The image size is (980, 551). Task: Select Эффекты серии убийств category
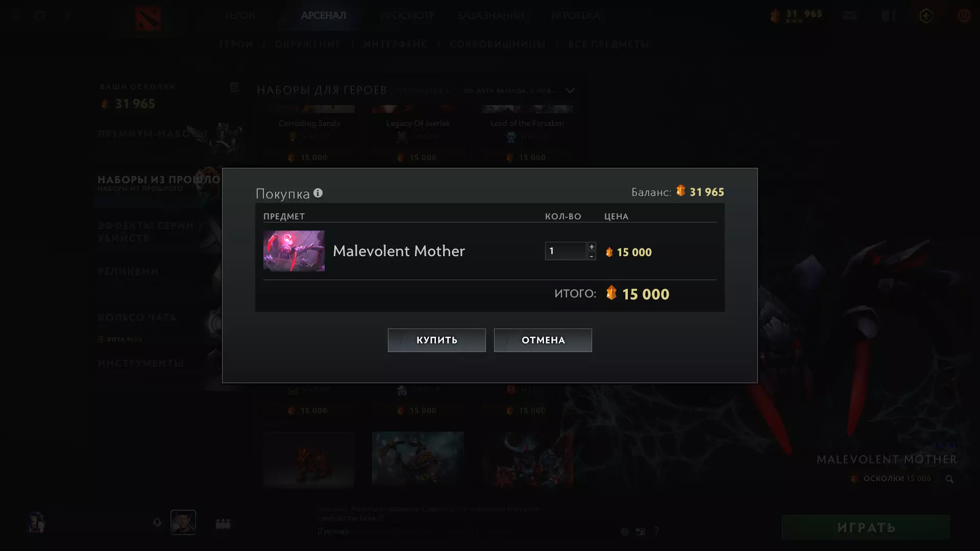pos(146,232)
